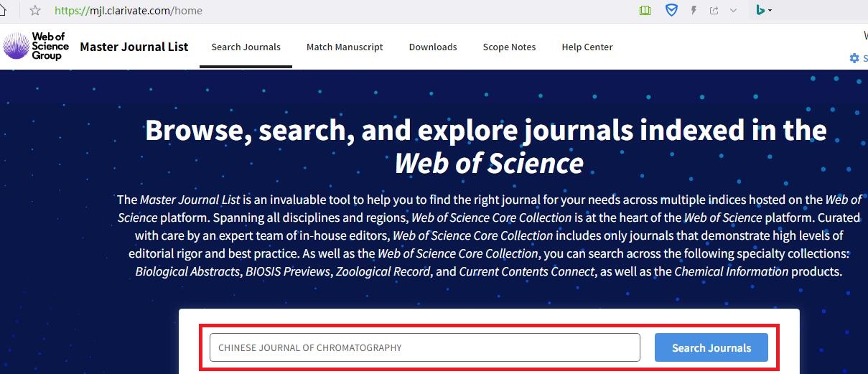The height and width of the screenshot is (374, 868).
Task: Go to the Downloads tab
Action: coord(433,47)
